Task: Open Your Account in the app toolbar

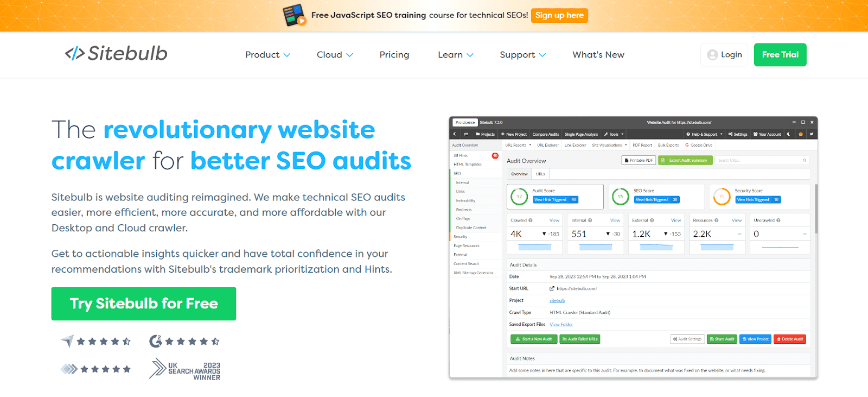Action: coord(767,134)
